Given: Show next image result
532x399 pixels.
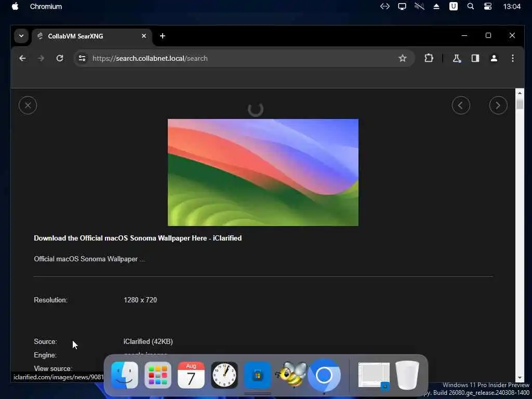Looking at the screenshot, I should click(498, 105).
